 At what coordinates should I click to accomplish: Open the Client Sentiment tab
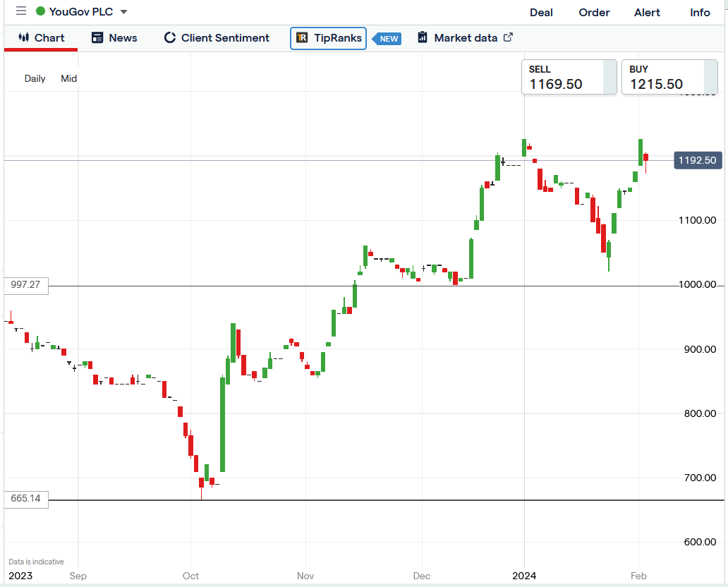coord(217,38)
